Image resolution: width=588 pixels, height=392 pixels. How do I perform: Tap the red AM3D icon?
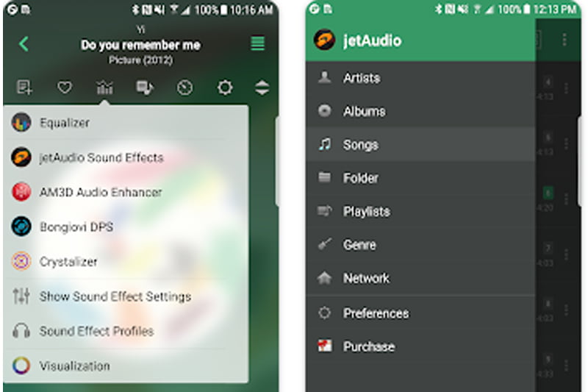pyautogui.click(x=21, y=192)
